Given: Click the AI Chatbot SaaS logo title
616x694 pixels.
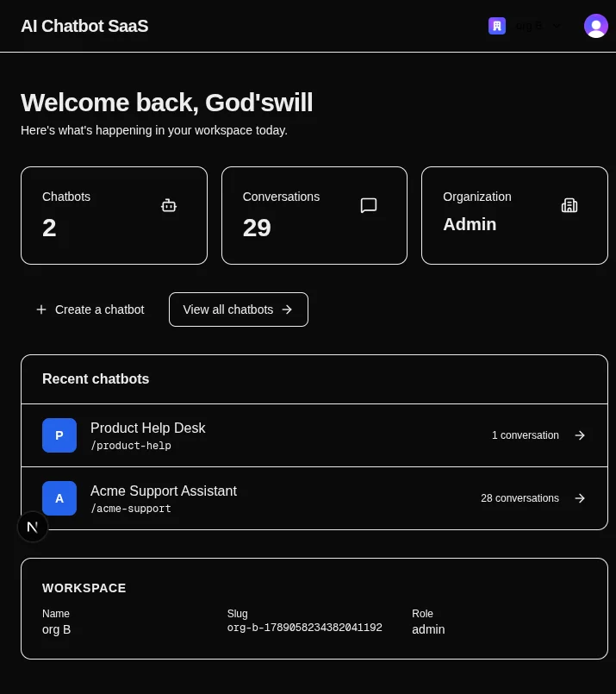Looking at the screenshot, I should click(x=84, y=26).
